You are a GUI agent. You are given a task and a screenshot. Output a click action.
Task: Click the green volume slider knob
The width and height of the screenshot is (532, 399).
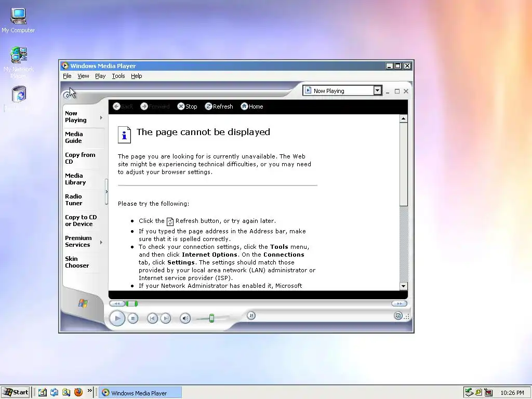(211, 318)
